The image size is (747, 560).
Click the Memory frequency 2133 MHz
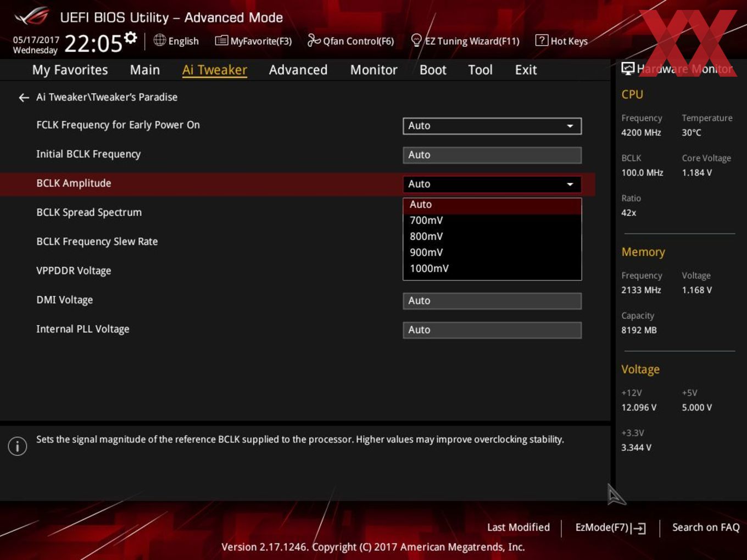coord(641,290)
